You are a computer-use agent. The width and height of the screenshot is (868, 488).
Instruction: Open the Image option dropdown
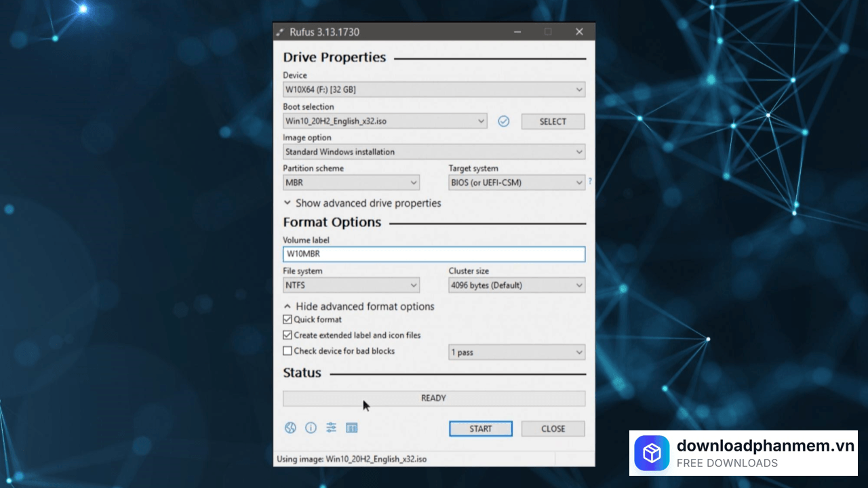click(x=434, y=152)
